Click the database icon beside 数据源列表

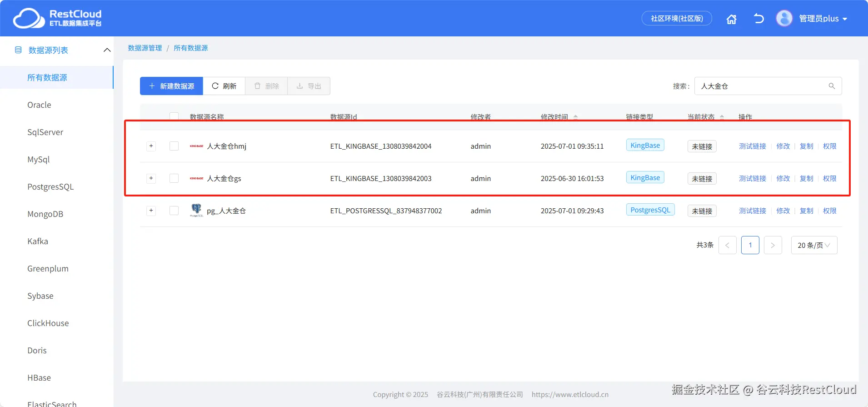click(18, 50)
